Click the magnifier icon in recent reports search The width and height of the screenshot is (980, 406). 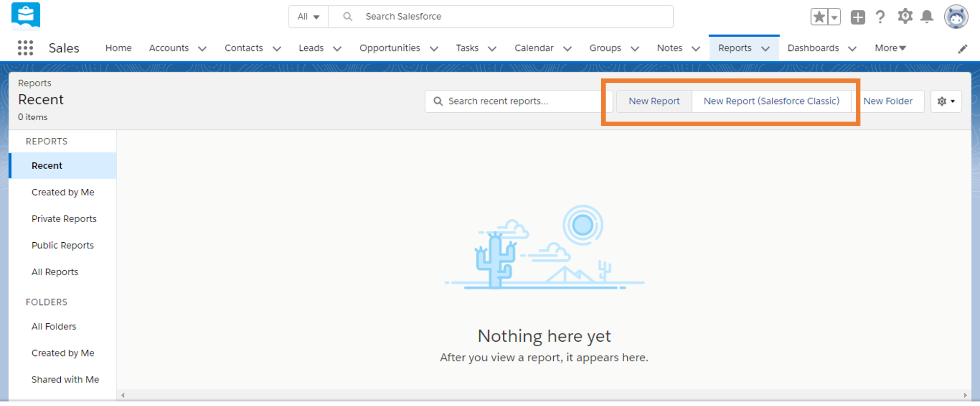pyautogui.click(x=438, y=101)
